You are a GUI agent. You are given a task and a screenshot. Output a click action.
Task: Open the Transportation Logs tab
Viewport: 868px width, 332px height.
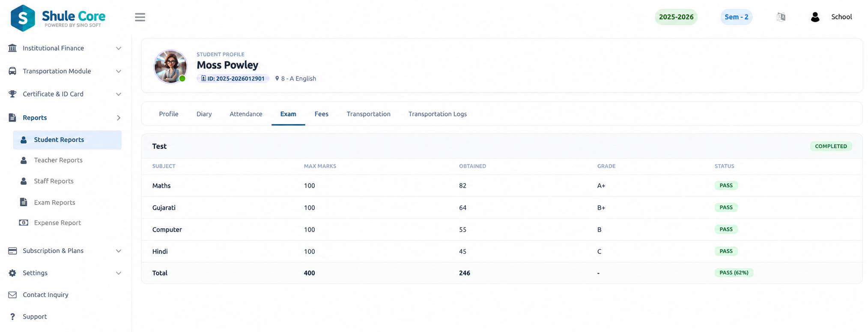coord(438,114)
